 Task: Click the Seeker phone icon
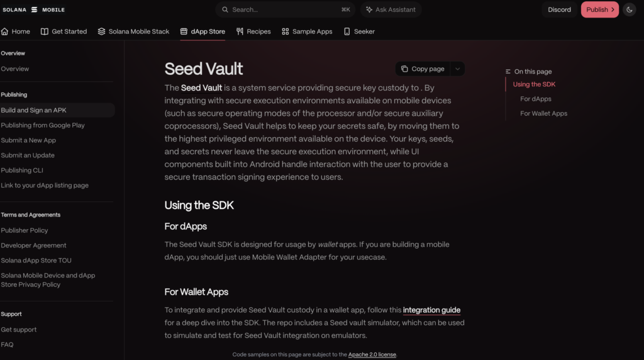coord(347,31)
